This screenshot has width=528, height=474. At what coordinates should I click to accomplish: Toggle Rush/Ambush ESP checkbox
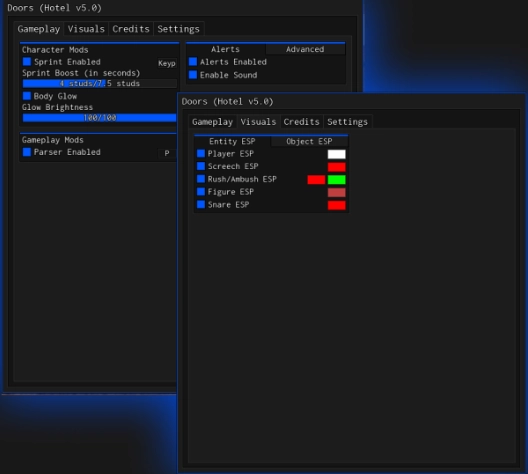(201, 179)
